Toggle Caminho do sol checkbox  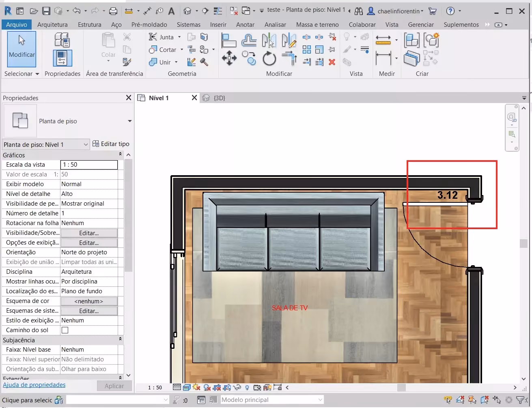click(x=65, y=330)
